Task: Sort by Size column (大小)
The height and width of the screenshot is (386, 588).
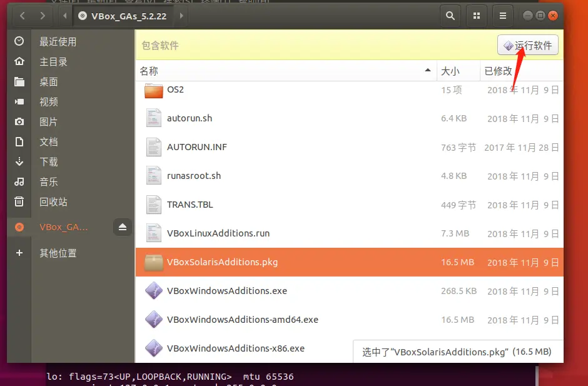Action: 459,71
